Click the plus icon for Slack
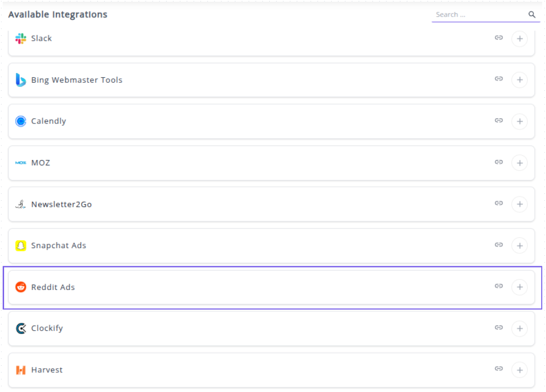This screenshot has height=392, width=546. pos(519,39)
